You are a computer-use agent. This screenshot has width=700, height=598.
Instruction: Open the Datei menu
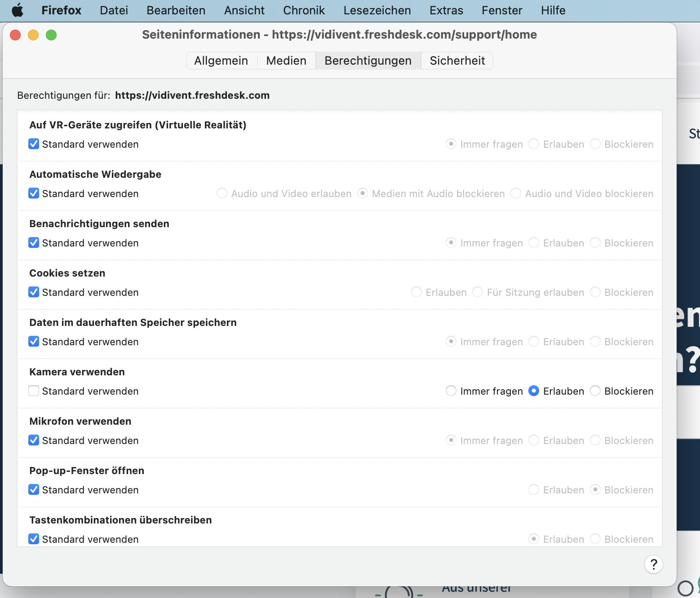click(x=114, y=10)
